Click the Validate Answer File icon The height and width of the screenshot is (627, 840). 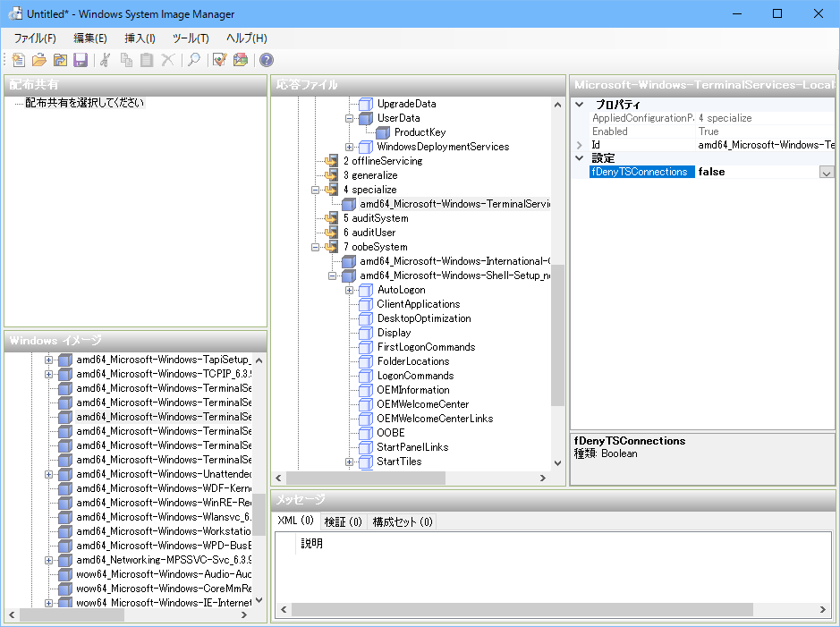[220, 60]
